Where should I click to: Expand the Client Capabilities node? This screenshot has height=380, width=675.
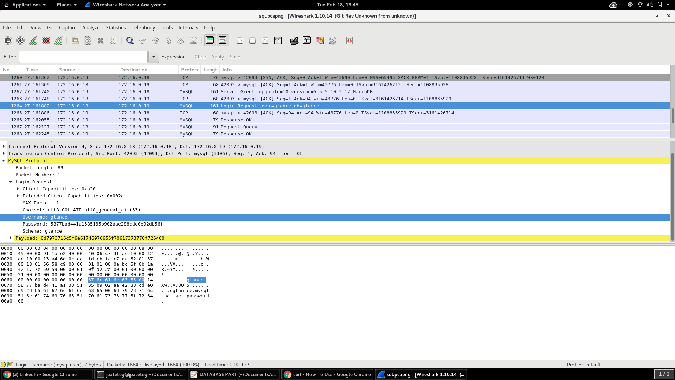coord(18,188)
